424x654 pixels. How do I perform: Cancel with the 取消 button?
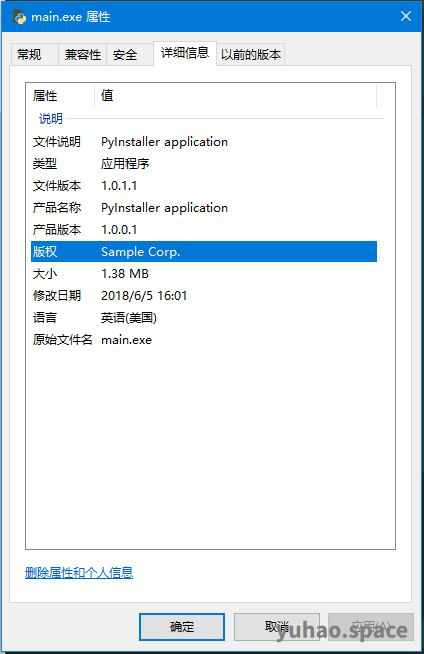(x=277, y=626)
